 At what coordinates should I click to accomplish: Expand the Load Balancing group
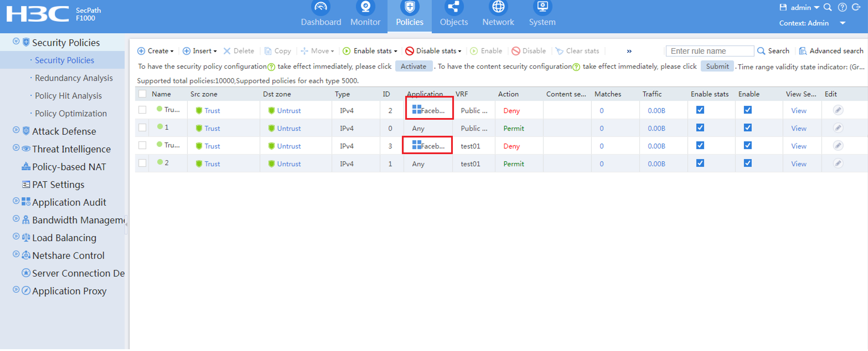(x=16, y=237)
